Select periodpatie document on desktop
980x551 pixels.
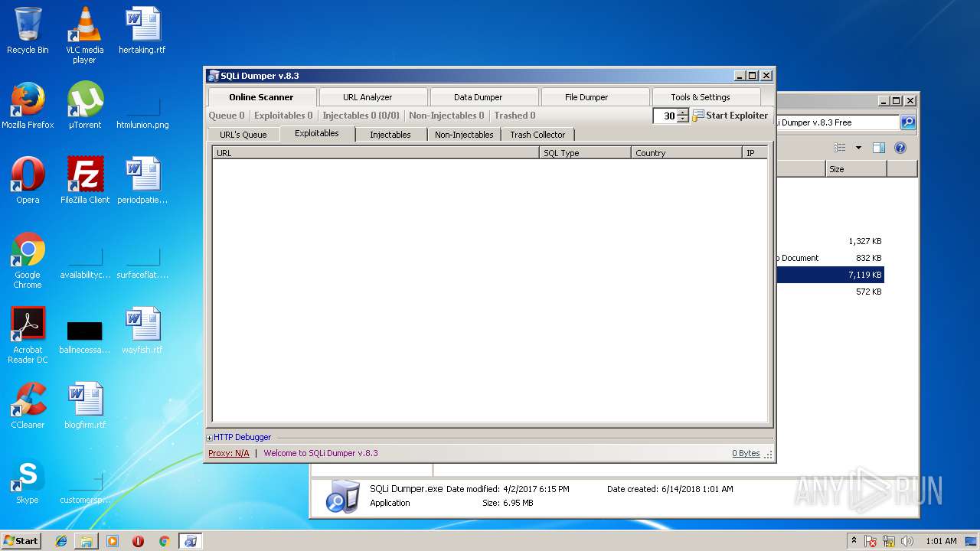[142, 181]
